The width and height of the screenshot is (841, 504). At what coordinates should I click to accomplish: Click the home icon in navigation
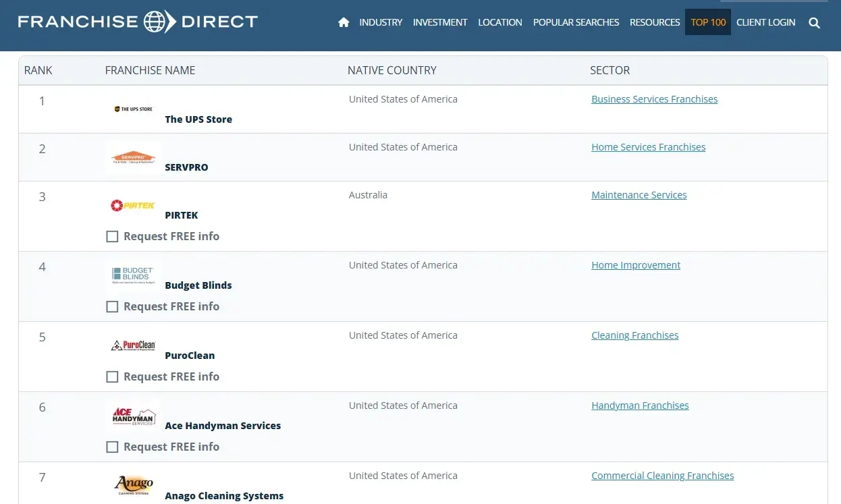tap(344, 22)
